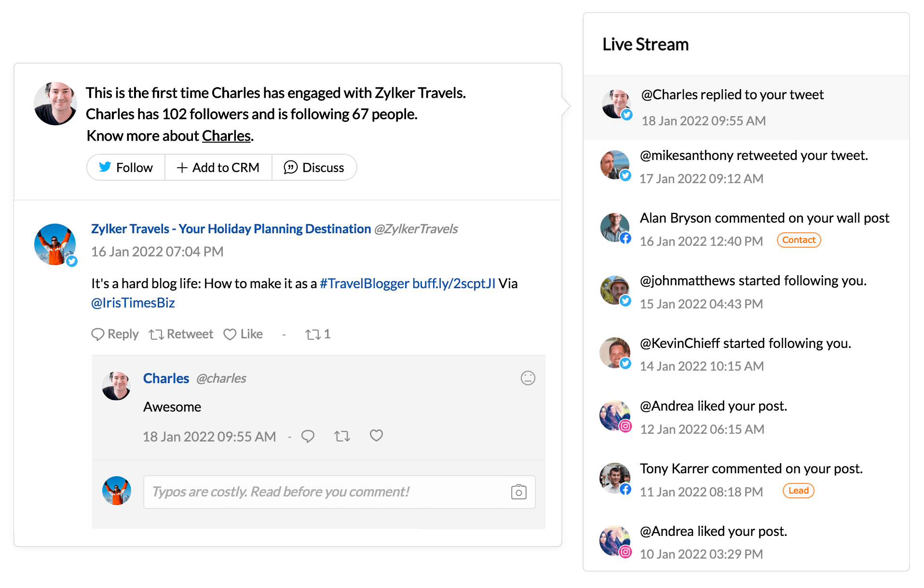The width and height of the screenshot is (924, 588).
Task: Open the Discuss option
Action: click(x=314, y=167)
